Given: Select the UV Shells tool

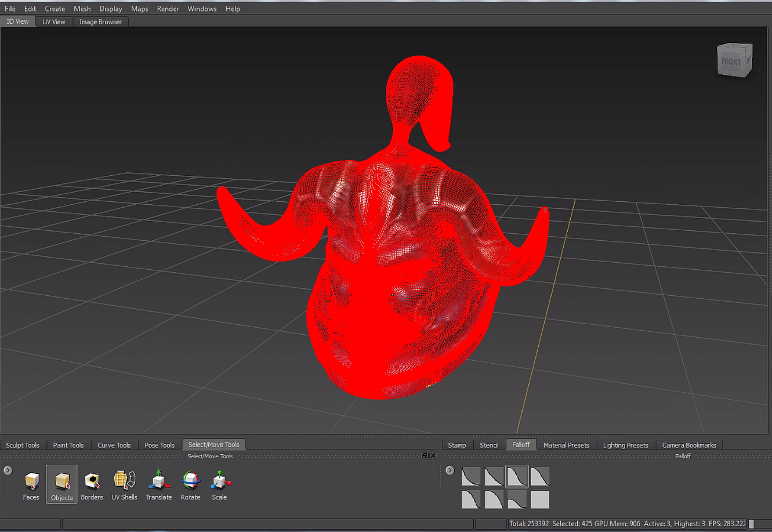Looking at the screenshot, I should (x=124, y=484).
